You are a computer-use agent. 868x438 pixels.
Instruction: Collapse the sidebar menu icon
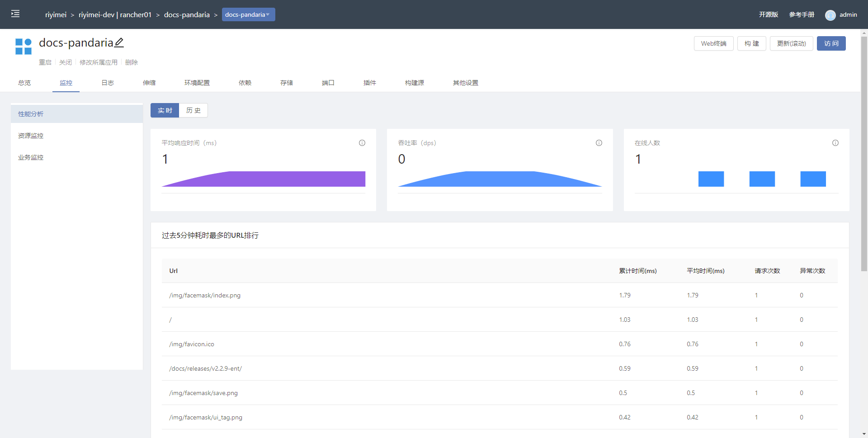tap(15, 14)
